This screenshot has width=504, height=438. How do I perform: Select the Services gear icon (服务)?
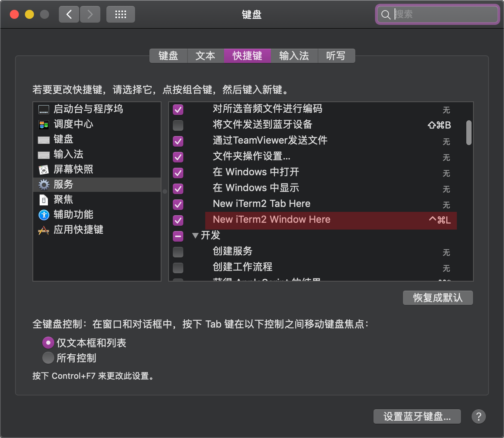[44, 185]
